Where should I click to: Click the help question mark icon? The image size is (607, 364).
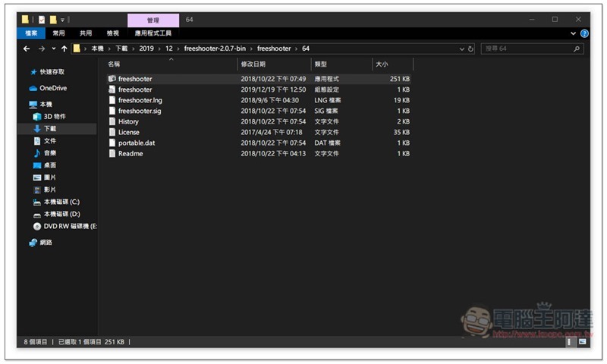[x=584, y=33]
